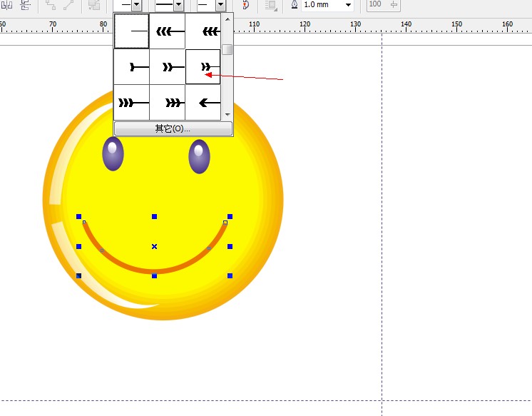Screen dimensions: 532x416
Task: Click the arrowhead list's scroll-down arrow
Action: 227,114
